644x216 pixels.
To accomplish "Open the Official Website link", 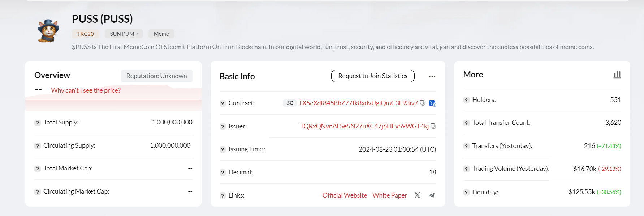I will coord(345,195).
